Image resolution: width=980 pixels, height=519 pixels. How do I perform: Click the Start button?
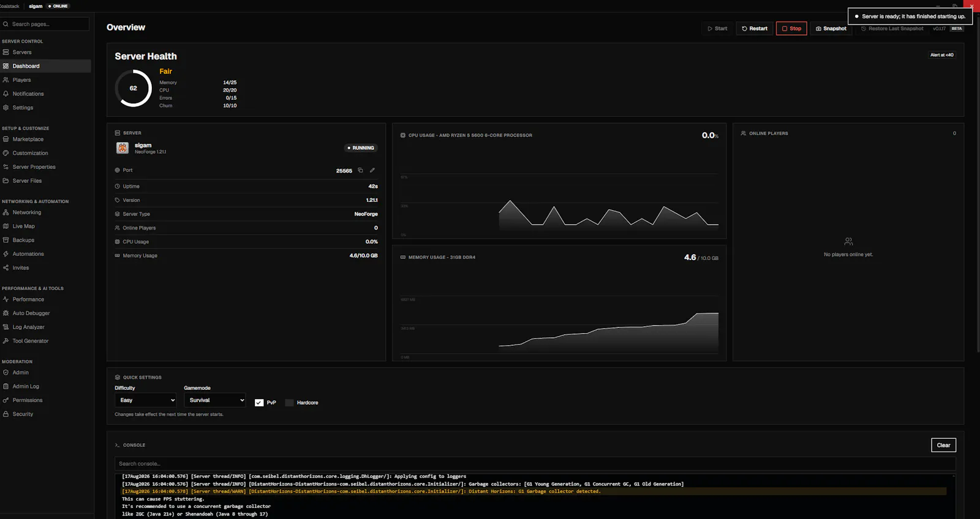pyautogui.click(x=717, y=28)
